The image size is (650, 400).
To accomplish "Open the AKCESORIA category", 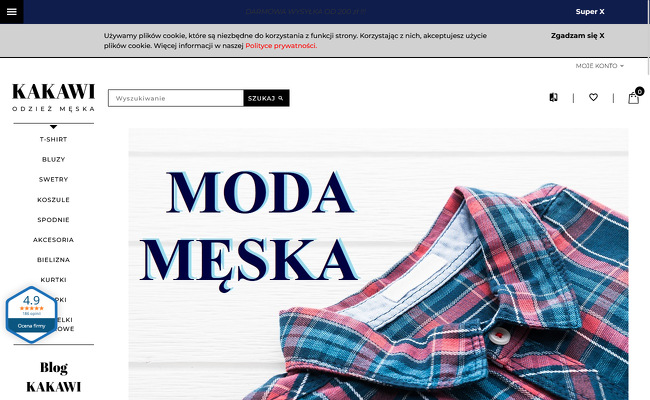I will pos(53,240).
